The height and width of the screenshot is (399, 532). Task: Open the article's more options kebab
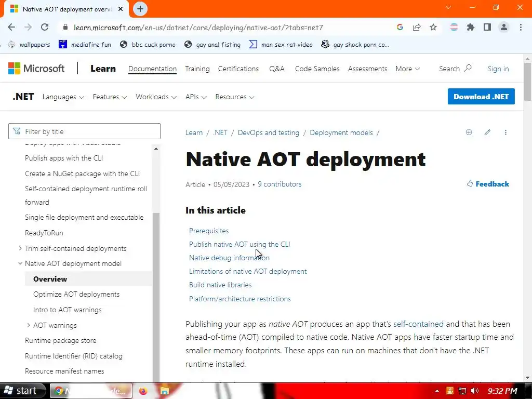(506, 132)
